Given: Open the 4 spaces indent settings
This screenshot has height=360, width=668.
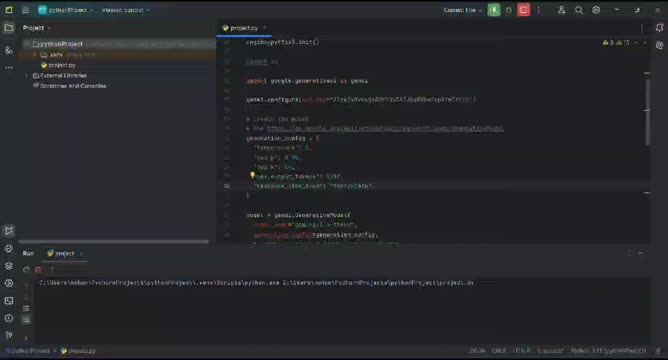Looking at the screenshot, I should point(550,351).
